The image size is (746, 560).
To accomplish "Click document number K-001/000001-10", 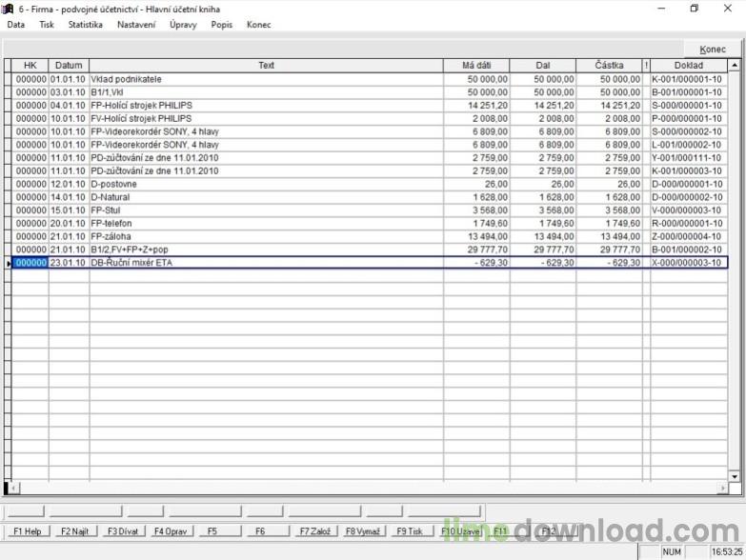I will pos(687,79).
